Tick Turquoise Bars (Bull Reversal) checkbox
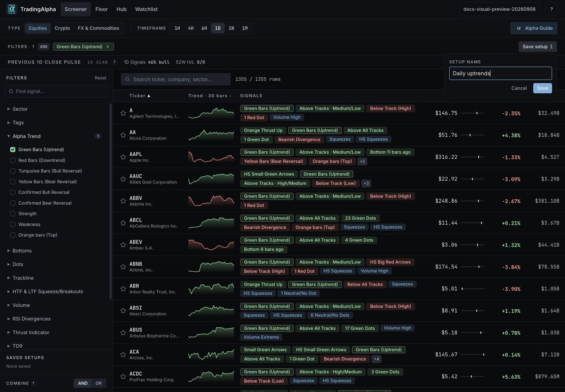This screenshot has width=565, height=392. pyautogui.click(x=13, y=171)
